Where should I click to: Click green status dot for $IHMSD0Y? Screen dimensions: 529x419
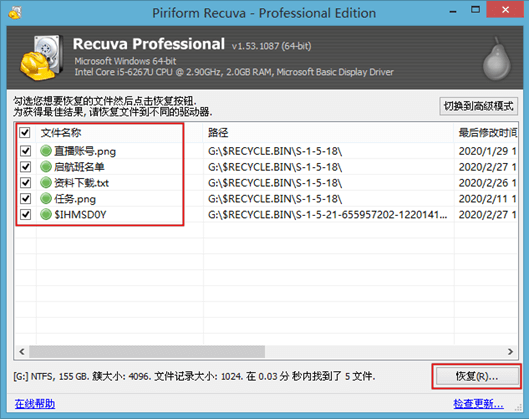pyautogui.click(x=46, y=214)
